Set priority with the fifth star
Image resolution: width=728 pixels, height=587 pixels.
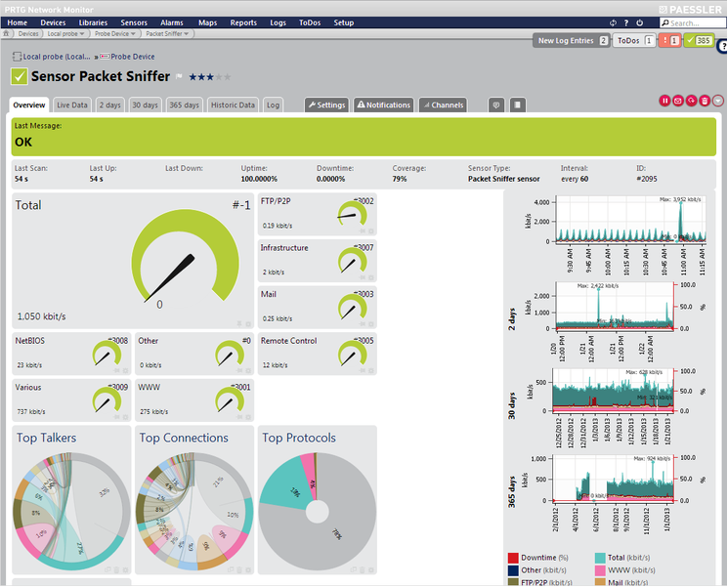point(227,77)
